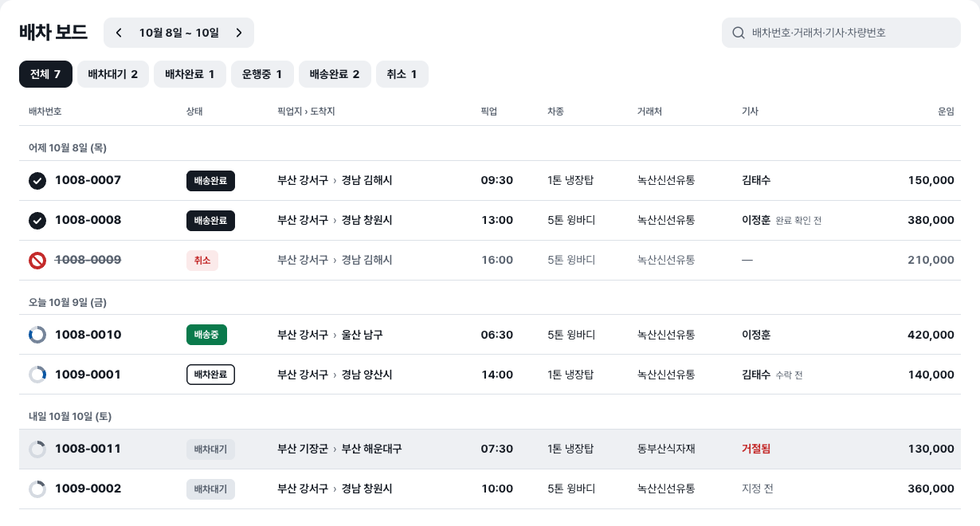This screenshot has width=980, height=526.
Task: Click the 픽업지 › 도착지 column header
Action: pyautogui.click(x=306, y=112)
